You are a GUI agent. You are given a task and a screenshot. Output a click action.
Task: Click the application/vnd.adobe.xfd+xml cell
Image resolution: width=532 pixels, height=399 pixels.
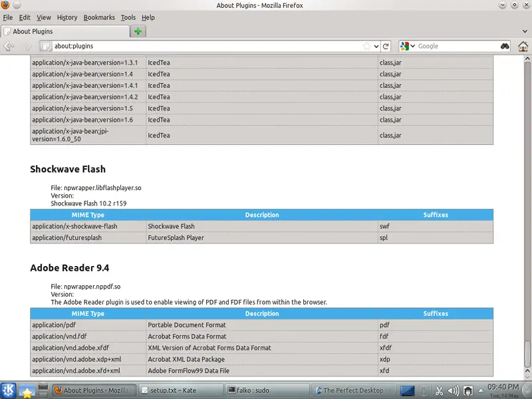click(x=88, y=371)
